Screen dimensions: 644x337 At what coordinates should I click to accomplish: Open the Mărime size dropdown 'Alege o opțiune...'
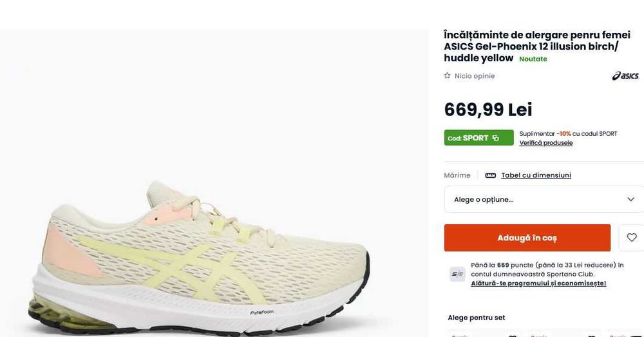[x=544, y=199]
